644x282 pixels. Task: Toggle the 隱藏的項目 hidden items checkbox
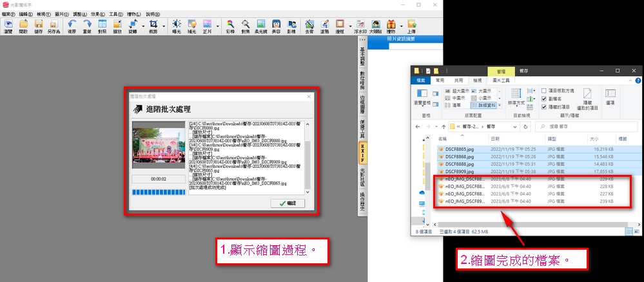click(543, 106)
